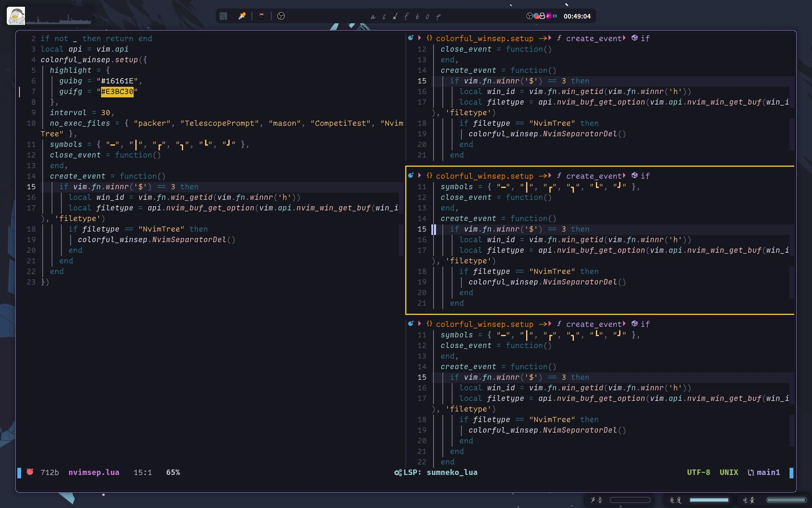This screenshot has width=812, height=508.
Task: Click the braces icon in the bottom-right winbar
Action: click(x=429, y=324)
